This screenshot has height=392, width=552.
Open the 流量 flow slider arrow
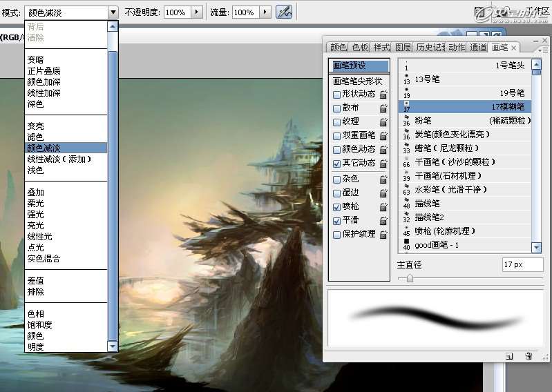pos(265,12)
